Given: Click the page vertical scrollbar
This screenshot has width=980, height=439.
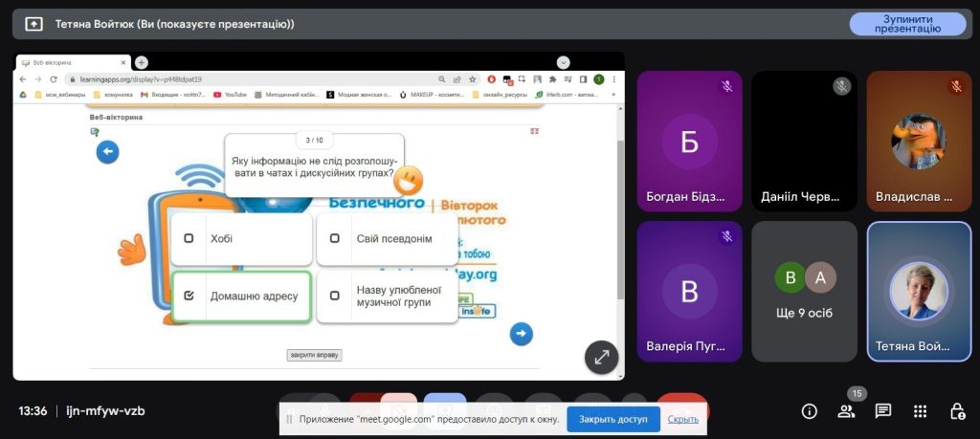Looking at the screenshot, I should point(619,220).
